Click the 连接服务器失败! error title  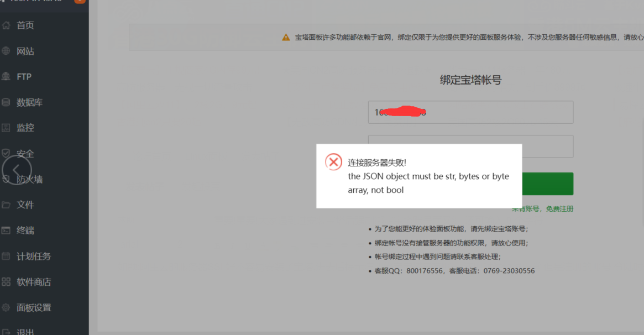tap(377, 163)
